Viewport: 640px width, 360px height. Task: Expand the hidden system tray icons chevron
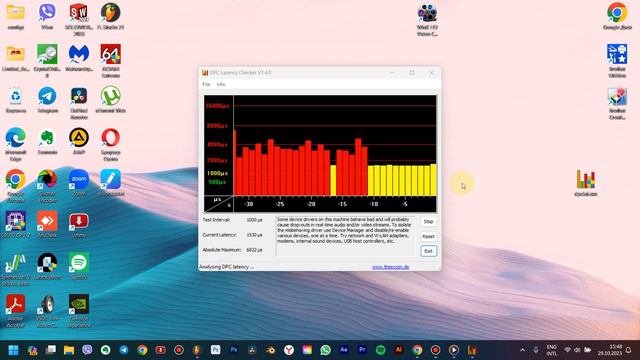coord(522,350)
